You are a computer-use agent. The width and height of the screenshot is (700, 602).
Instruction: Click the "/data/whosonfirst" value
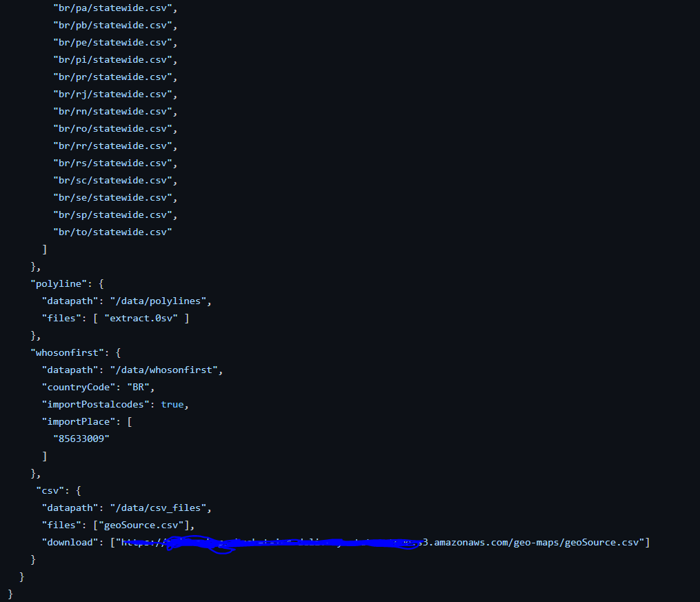[x=164, y=370]
